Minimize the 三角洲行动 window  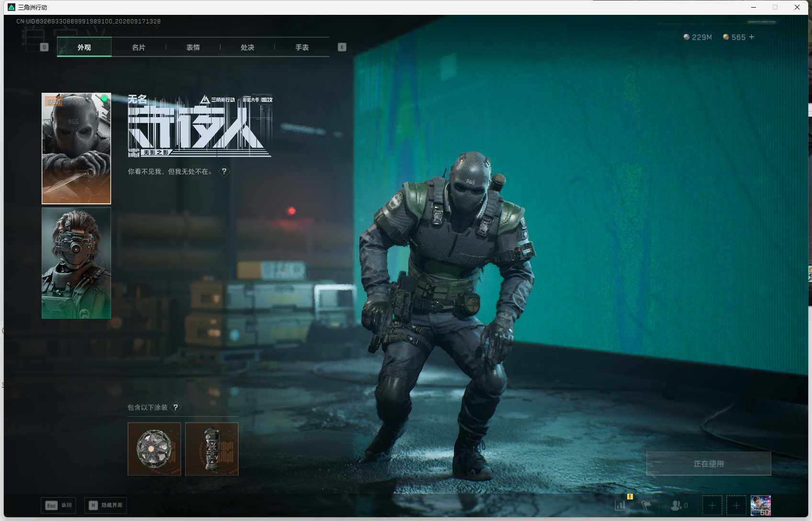[x=754, y=7]
